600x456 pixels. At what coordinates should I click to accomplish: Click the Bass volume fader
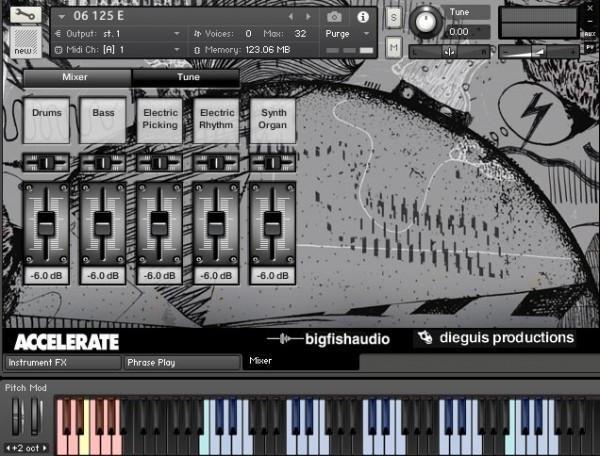click(103, 223)
